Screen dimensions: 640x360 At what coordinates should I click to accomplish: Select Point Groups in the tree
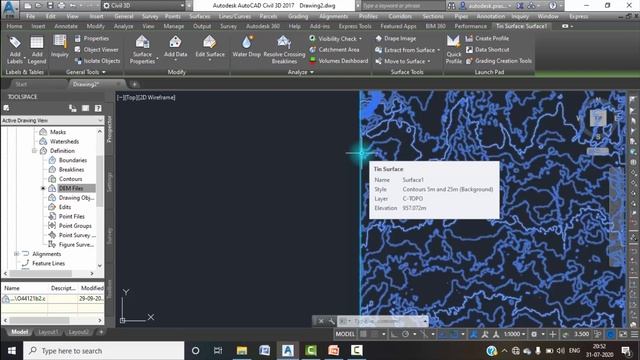[x=75, y=226]
